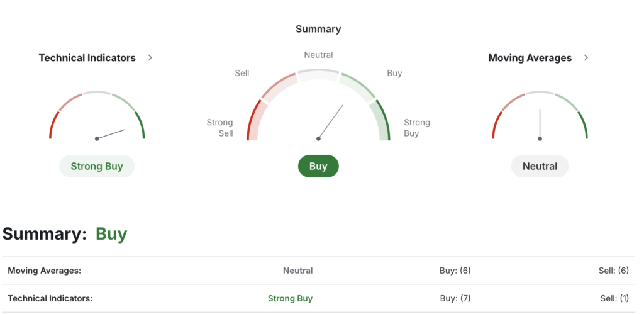
Task: Click the Strong Buy value in table row
Action: click(x=290, y=298)
